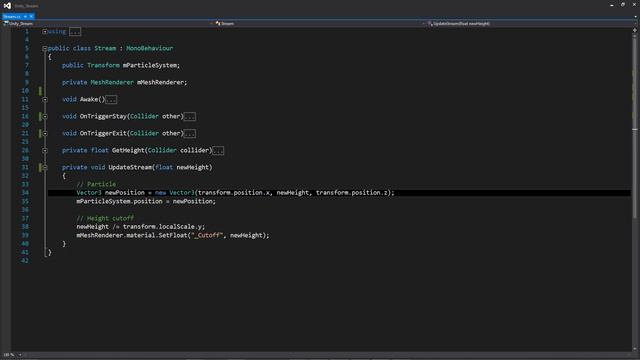The height and width of the screenshot is (360, 640).
Task: Expand the Awake() method
Action: point(45,100)
